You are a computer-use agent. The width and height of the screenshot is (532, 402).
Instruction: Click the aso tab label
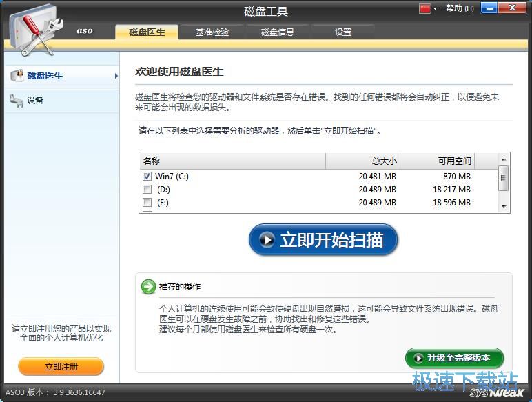click(85, 31)
